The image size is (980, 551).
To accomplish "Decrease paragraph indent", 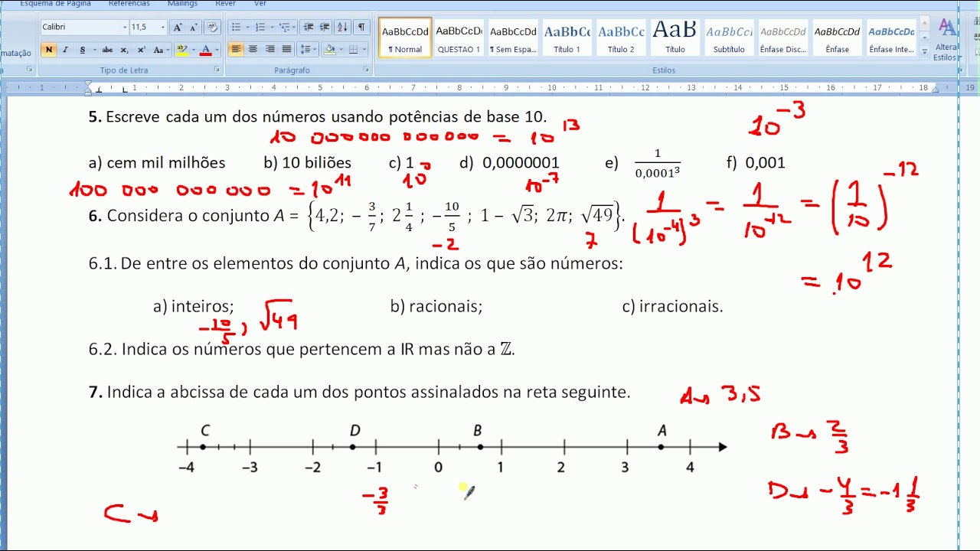I will coord(309,28).
